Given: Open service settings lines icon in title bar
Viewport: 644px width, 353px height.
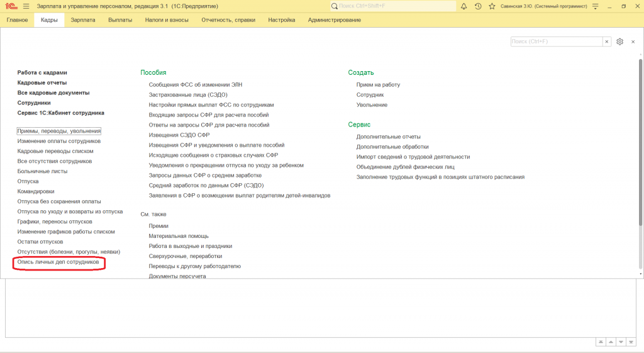Looking at the screenshot, I should point(595,6).
